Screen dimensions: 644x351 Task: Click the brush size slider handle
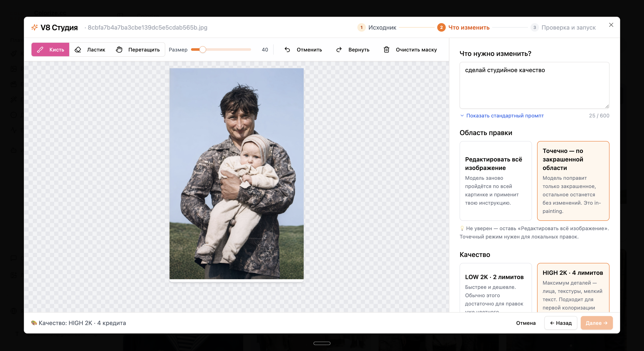pyautogui.click(x=203, y=50)
